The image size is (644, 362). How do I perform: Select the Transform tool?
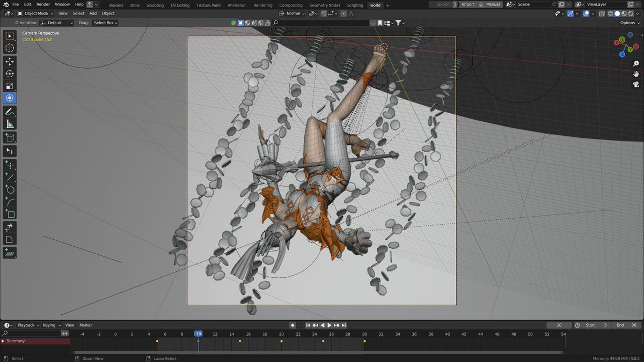pos(10,98)
